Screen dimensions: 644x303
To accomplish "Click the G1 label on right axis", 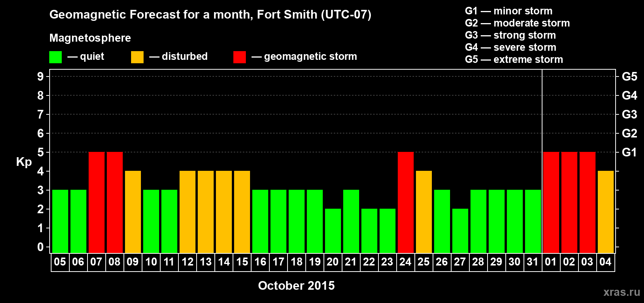I will [x=629, y=152].
